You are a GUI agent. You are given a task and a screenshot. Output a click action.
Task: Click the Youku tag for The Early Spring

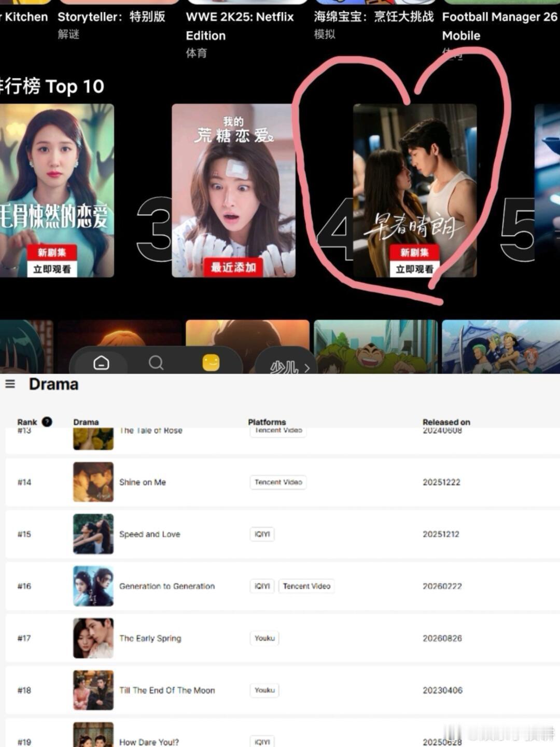[264, 638]
